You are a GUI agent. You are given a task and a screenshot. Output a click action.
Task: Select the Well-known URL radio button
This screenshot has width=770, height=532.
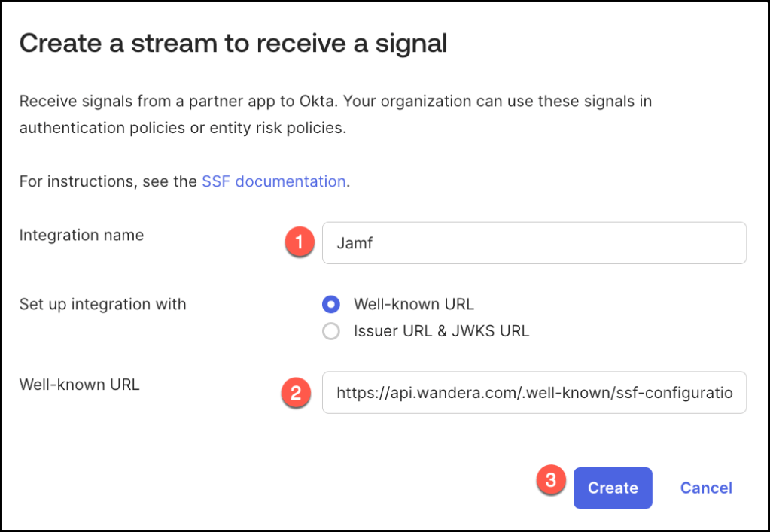coord(330,305)
